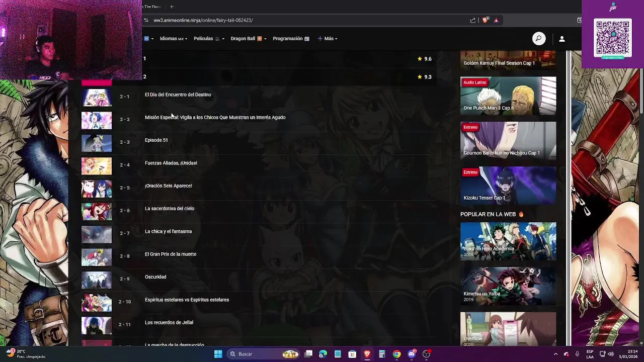Open the site search magnifier button
The height and width of the screenshot is (362, 644).
pos(539,39)
